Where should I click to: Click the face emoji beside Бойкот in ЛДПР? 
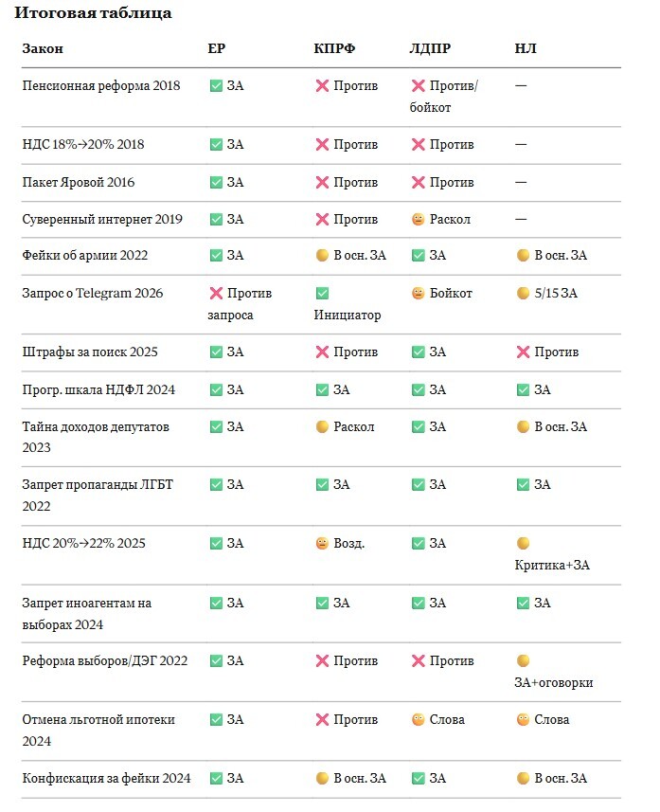click(419, 294)
